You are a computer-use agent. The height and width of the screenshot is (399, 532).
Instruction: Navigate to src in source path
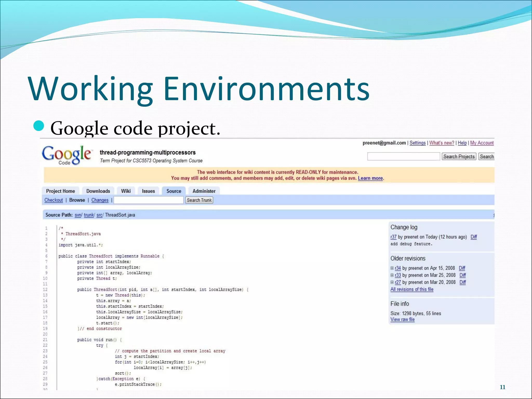coord(99,215)
